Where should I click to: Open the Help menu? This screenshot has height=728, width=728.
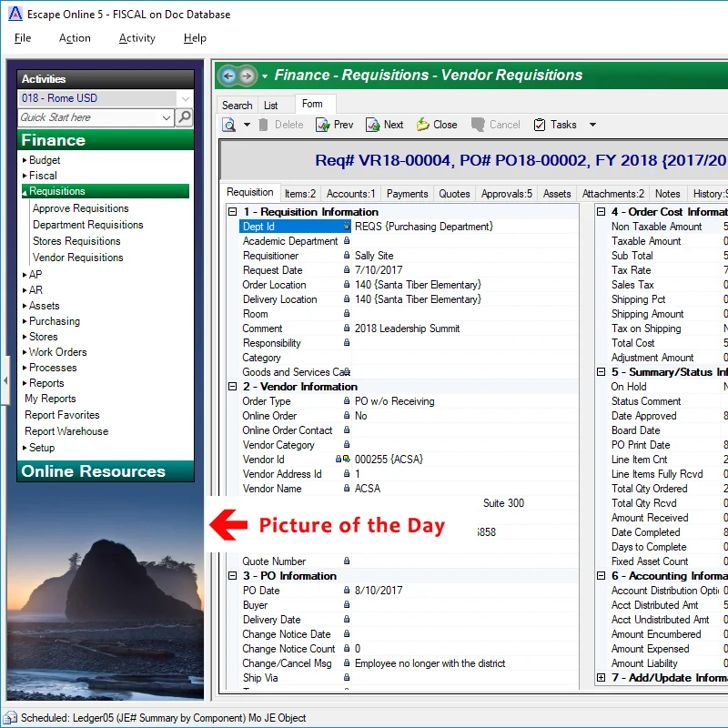point(195,38)
